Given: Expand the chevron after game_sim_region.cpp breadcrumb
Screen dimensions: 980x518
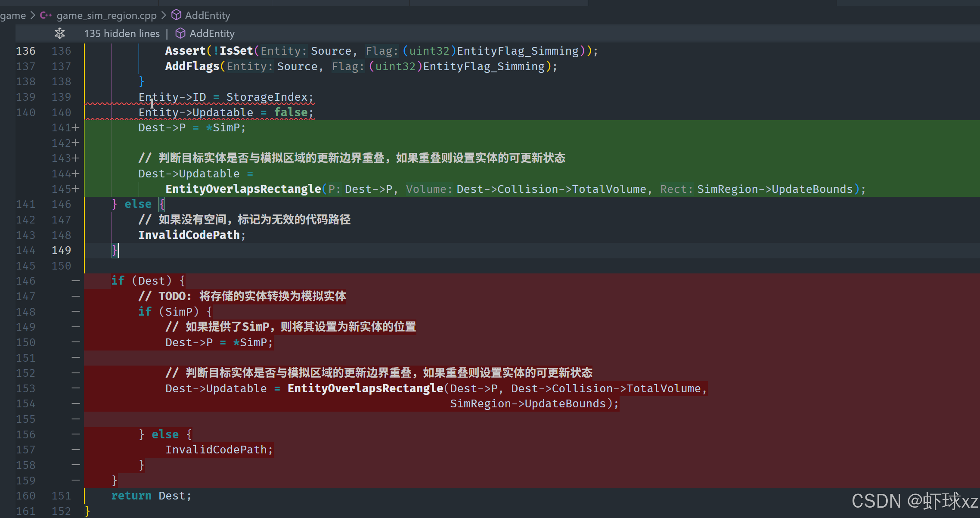Looking at the screenshot, I should tap(164, 16).
